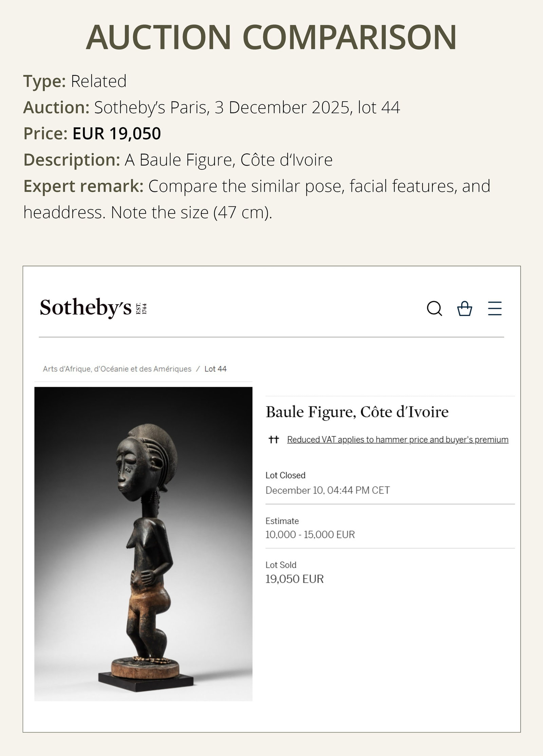Click the Estimate 10,000 - 15,000 EUR text

[x=310, y=535]
